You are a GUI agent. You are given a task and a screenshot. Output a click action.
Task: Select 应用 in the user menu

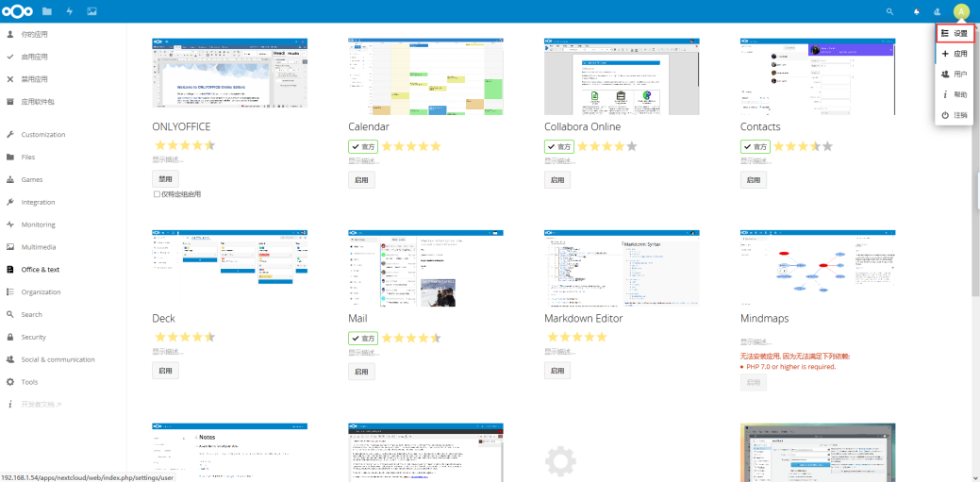[x=955, y=54]
